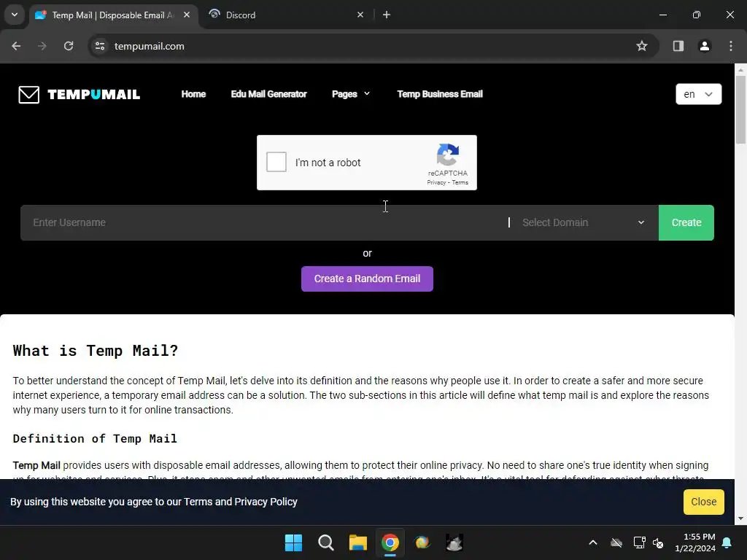Click the Enter Username field
This screenshot has width=747, height=560.
click(x=264, y=223)
